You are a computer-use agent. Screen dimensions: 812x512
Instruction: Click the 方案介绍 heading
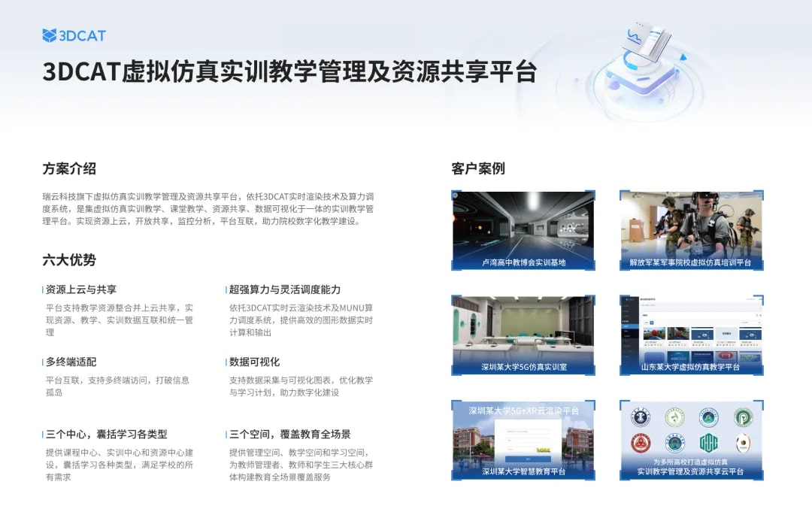[69, 168]
